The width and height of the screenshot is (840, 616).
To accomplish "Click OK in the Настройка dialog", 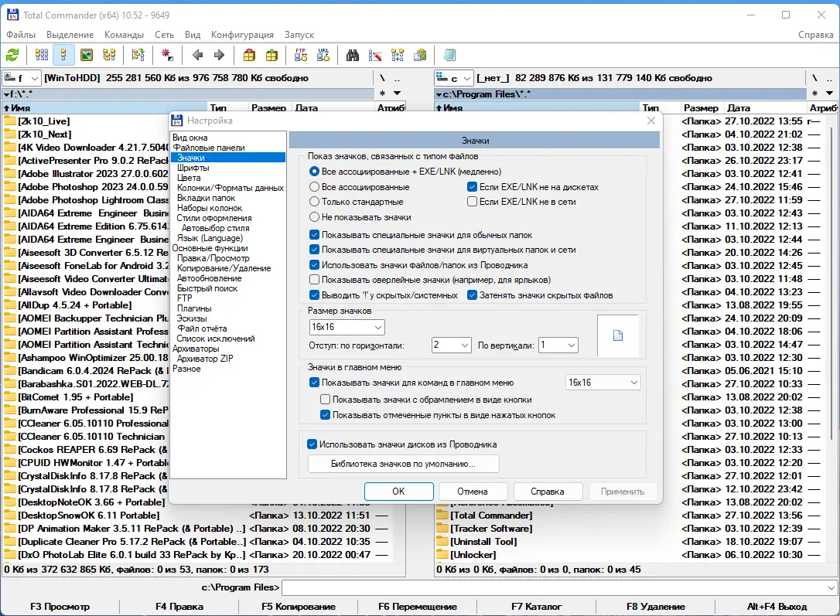I will (x=398, y=492).
